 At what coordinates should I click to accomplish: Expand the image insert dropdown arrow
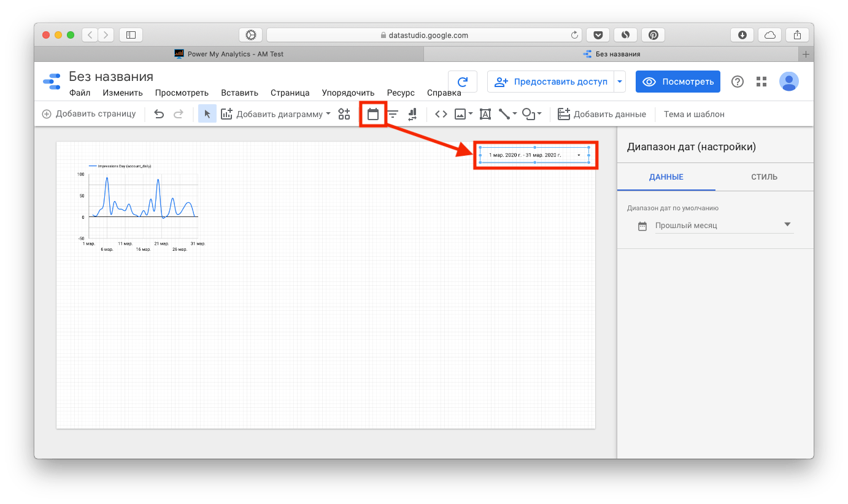471,114
